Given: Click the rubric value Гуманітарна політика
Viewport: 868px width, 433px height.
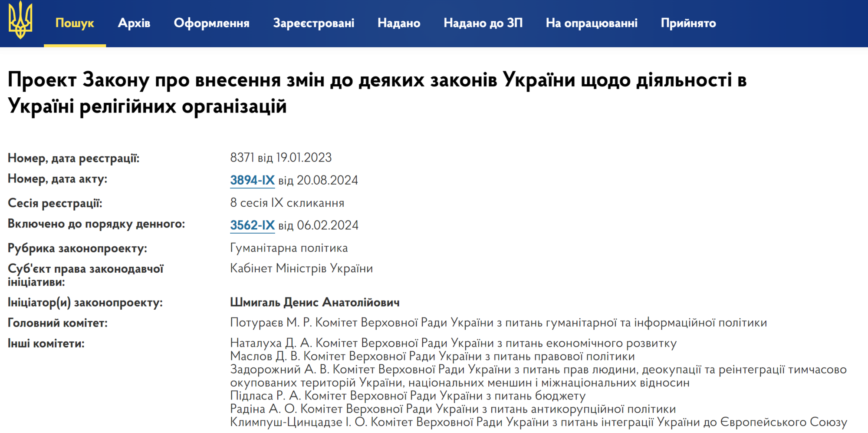Looking at the screenshot, I should (289, 248).
